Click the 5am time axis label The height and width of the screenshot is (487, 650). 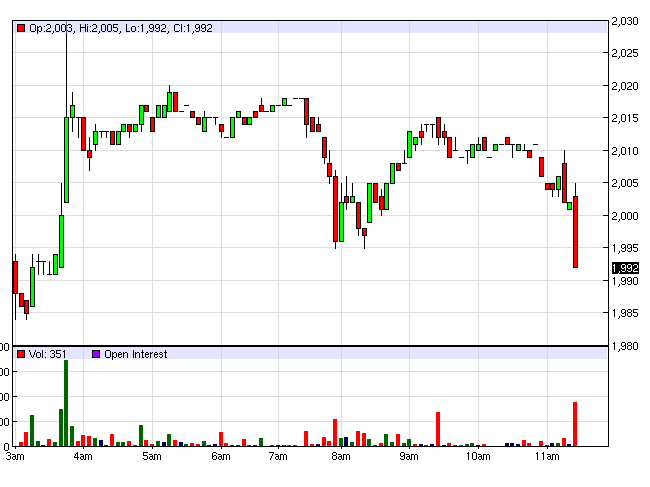coord(152,457)
